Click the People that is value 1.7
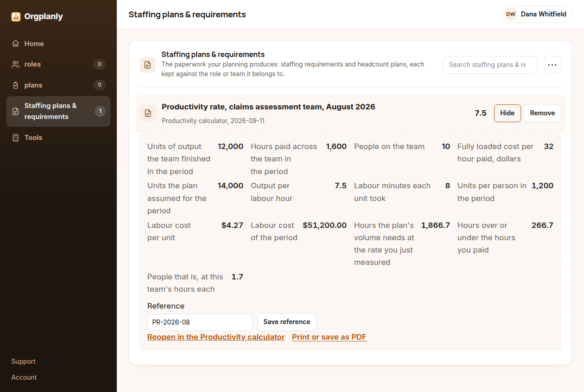 [x=237, y=277]
